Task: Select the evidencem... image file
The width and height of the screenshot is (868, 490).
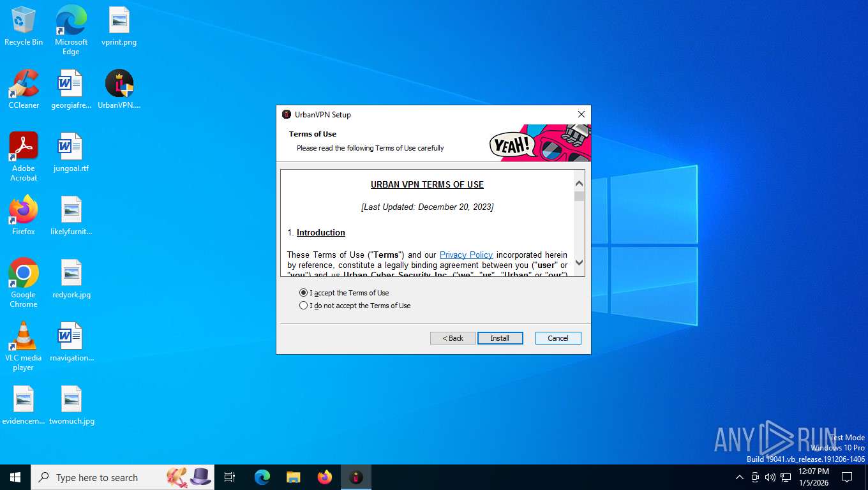Action: point(24,405)
